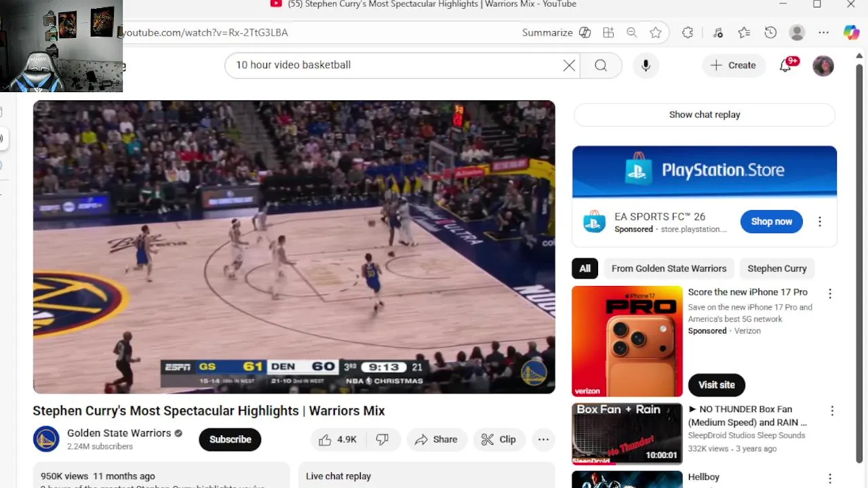Open browser extensions puzzle icon

click(688, 33)
